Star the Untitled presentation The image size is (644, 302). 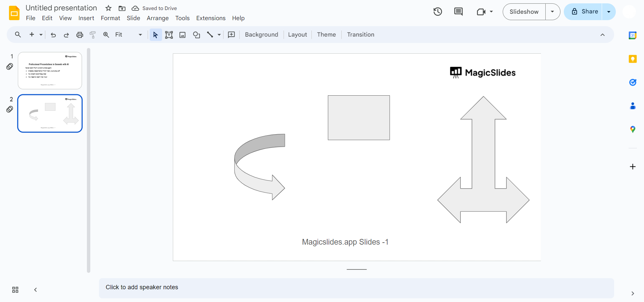pyautogui.click(x=108, y=8)
